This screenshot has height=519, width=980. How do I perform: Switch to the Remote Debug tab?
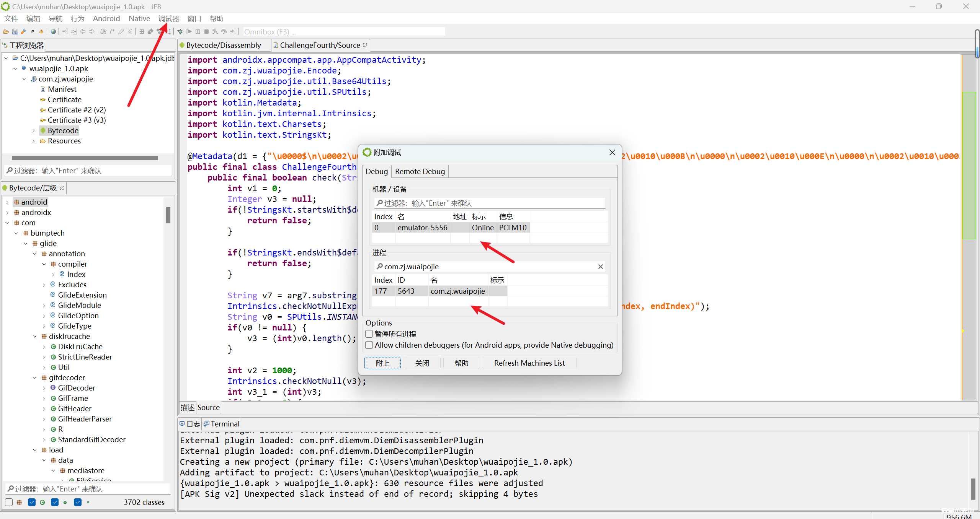click(420, 171)
